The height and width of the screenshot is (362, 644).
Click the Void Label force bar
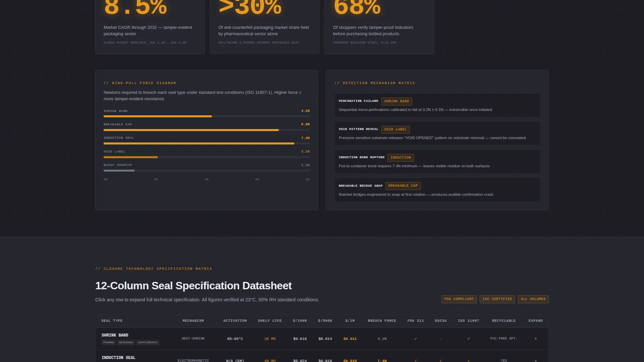tap(207, 157)
